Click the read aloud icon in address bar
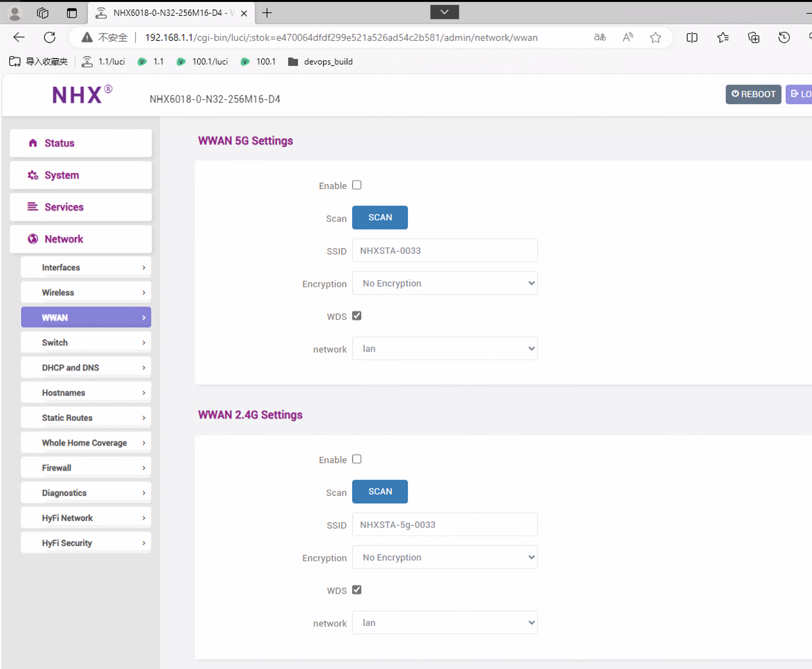The image size is (812, 669). tap(628, 38)
